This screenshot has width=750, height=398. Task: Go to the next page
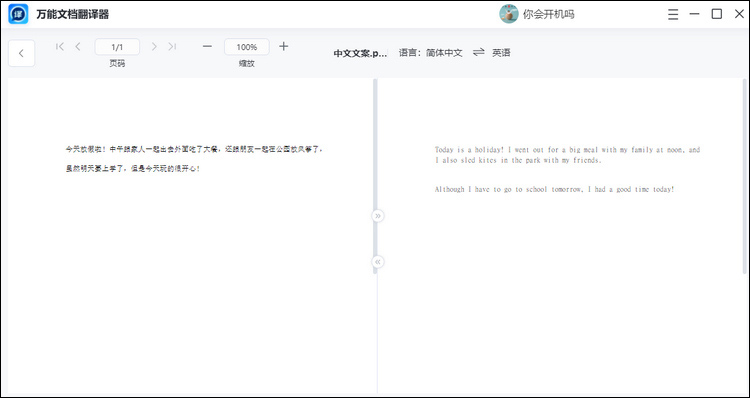click(154, 46)
